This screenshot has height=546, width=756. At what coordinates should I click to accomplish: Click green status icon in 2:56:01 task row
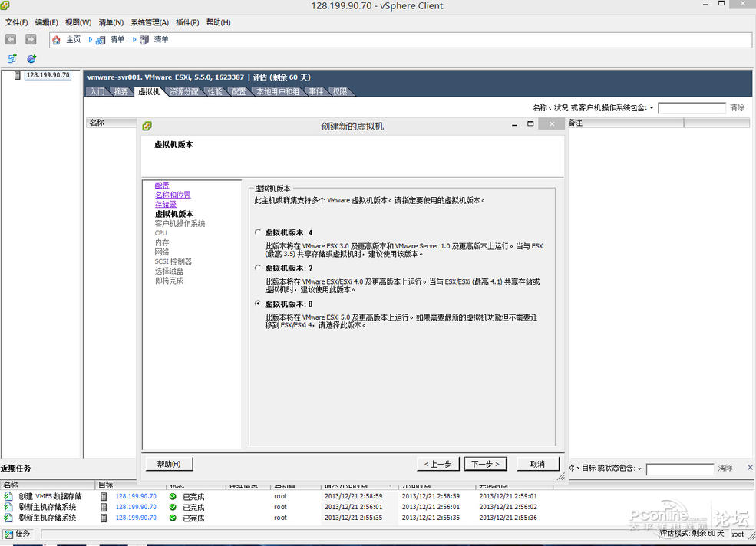coord(173,507)
